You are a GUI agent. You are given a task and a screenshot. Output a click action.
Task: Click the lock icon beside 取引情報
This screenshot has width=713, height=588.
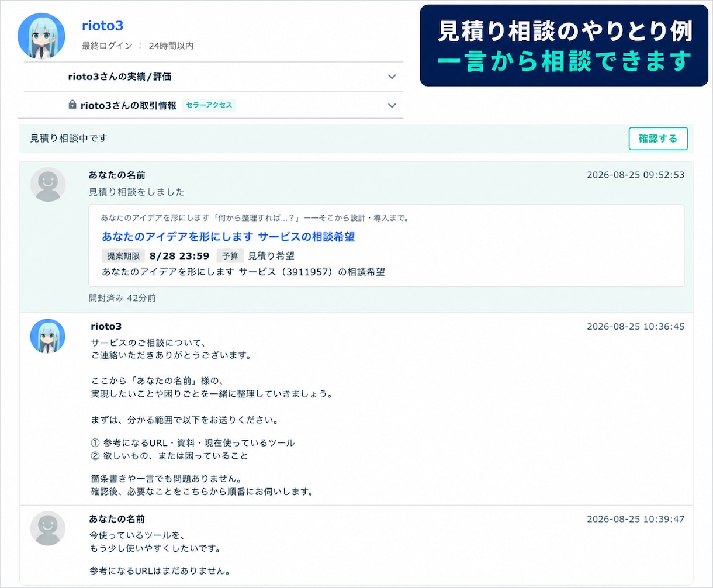(72, 105)
